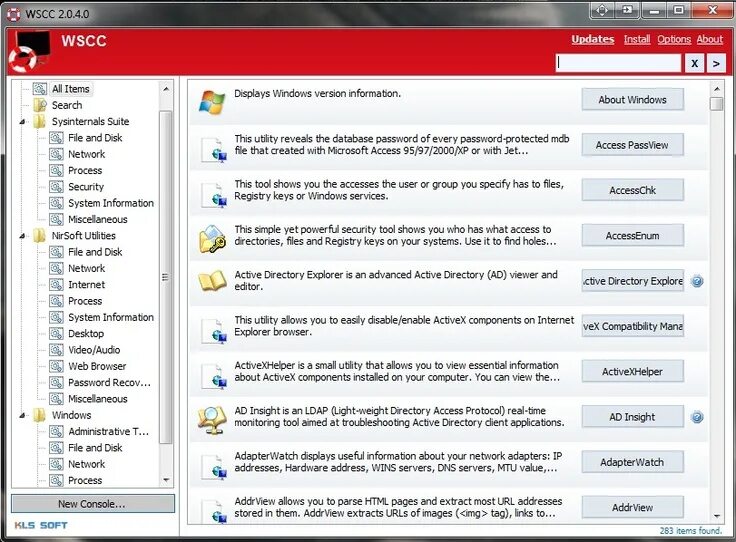Run ActiveXHelper
Image resolution: width=736 pixels, height=542 pixels.
coord(632,372)
